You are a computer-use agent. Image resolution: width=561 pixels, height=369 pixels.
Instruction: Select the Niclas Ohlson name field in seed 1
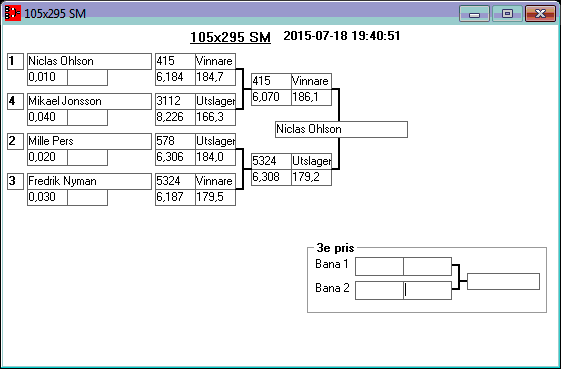click(x=89, y=62)
